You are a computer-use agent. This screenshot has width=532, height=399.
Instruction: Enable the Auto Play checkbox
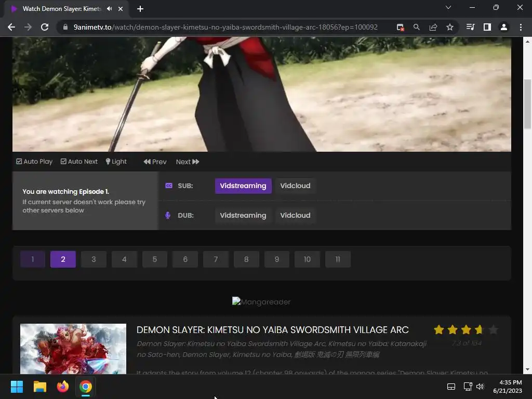(19, 162)
